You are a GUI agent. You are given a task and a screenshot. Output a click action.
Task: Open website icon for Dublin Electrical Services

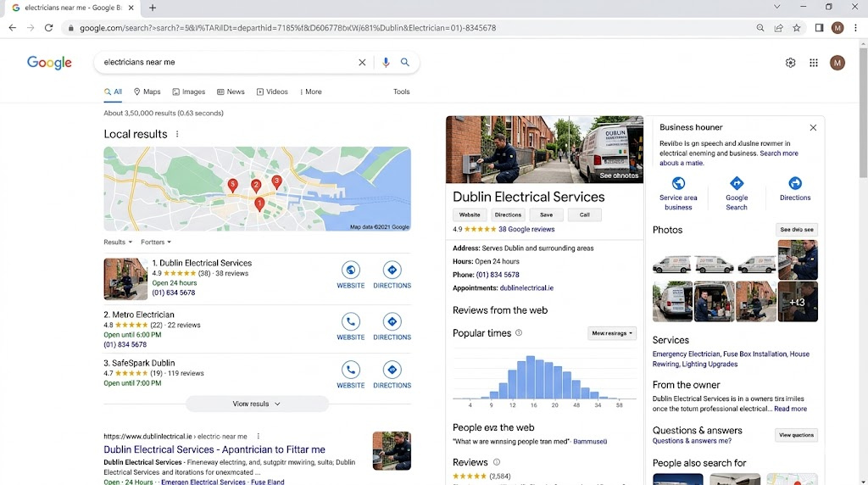click(350, 270)
